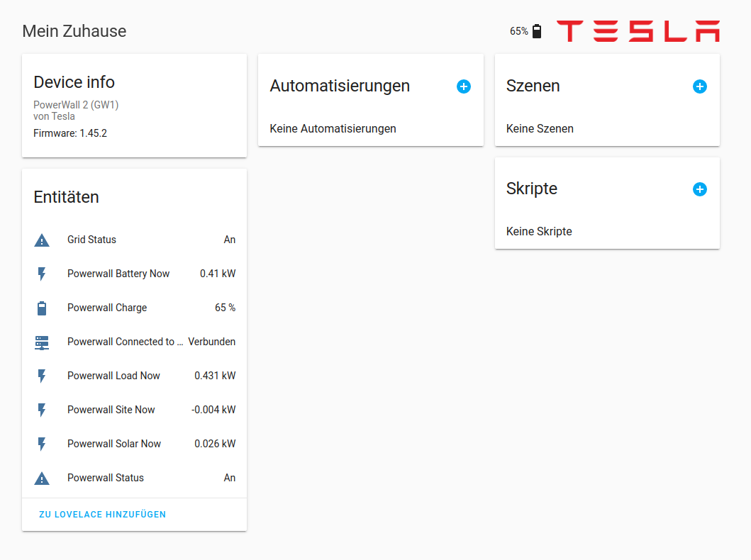Click the red Tesla logo

[x=638, y=31]
